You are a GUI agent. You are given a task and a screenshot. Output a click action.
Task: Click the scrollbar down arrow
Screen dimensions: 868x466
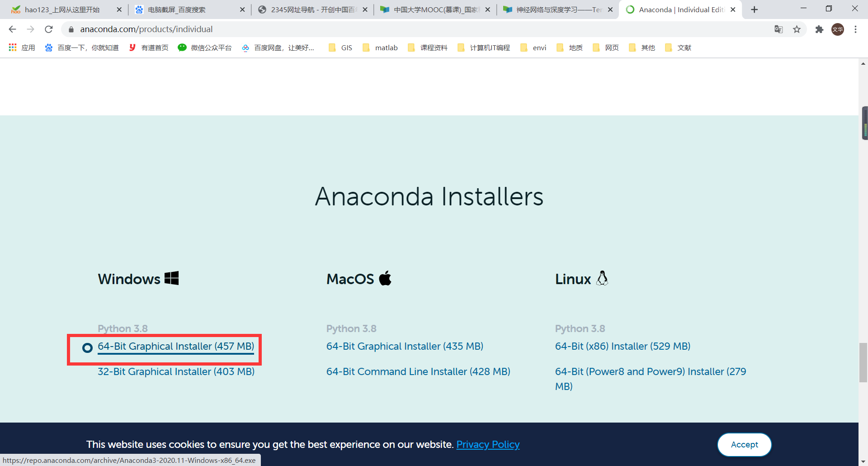[x=863, y=461]
